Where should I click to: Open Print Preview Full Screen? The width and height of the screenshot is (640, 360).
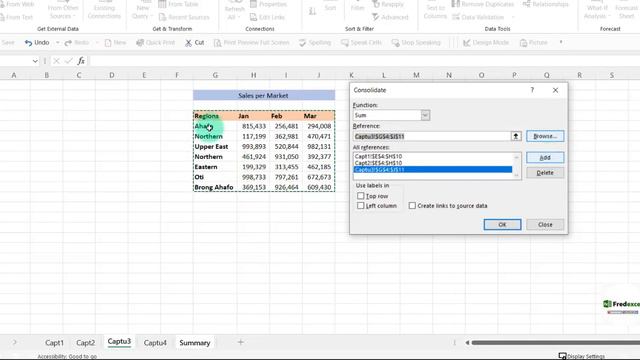tap(251, 42)
